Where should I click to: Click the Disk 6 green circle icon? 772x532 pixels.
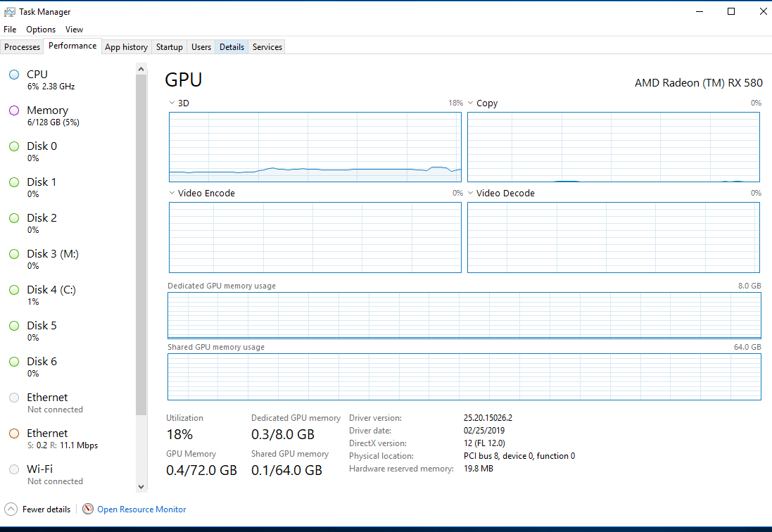tap(14, 362)
